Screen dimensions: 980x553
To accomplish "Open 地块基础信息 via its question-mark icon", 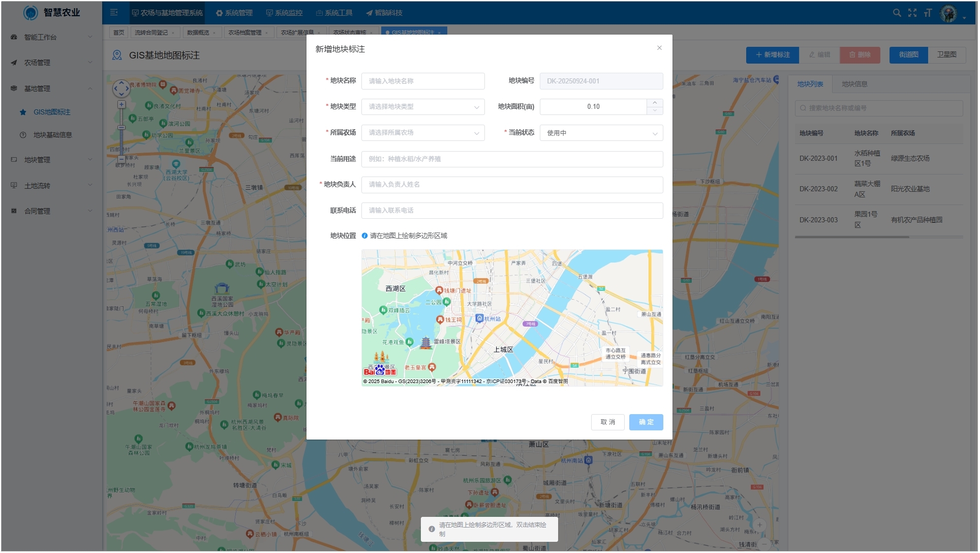I will point(23,135).
